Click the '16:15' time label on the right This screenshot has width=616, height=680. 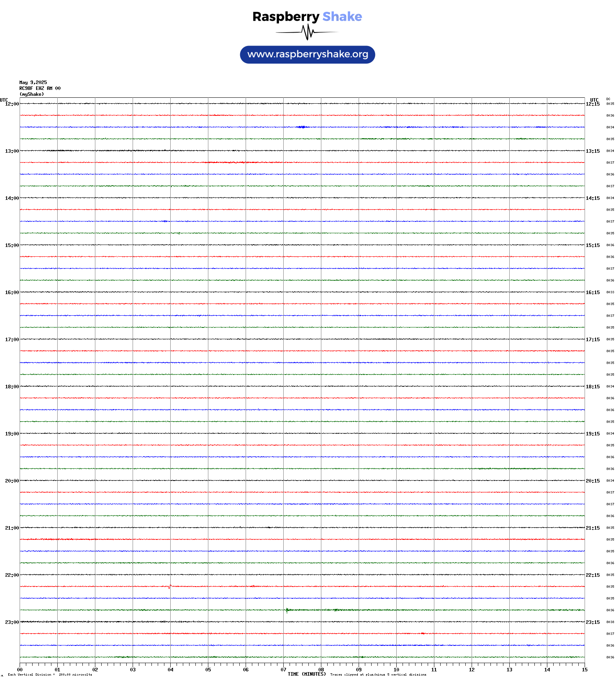click(593, 292)
